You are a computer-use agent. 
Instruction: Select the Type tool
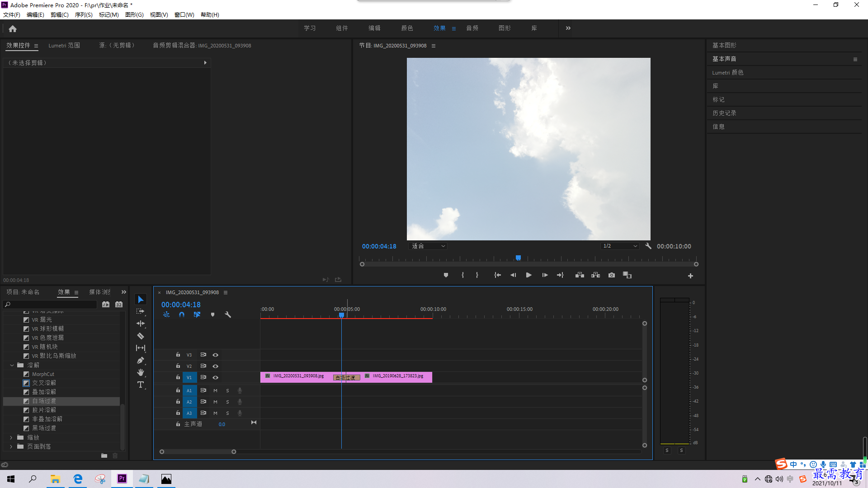(141, 385)
